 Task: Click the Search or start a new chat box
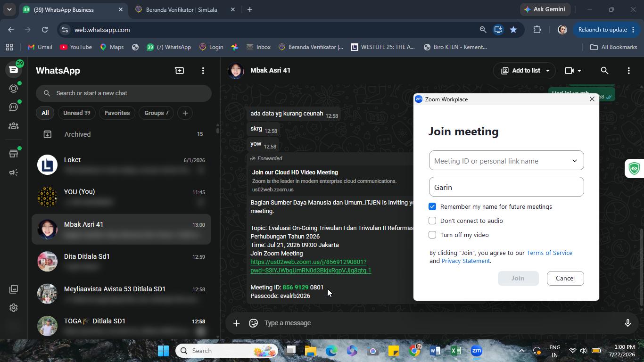[x=124, y=93]
